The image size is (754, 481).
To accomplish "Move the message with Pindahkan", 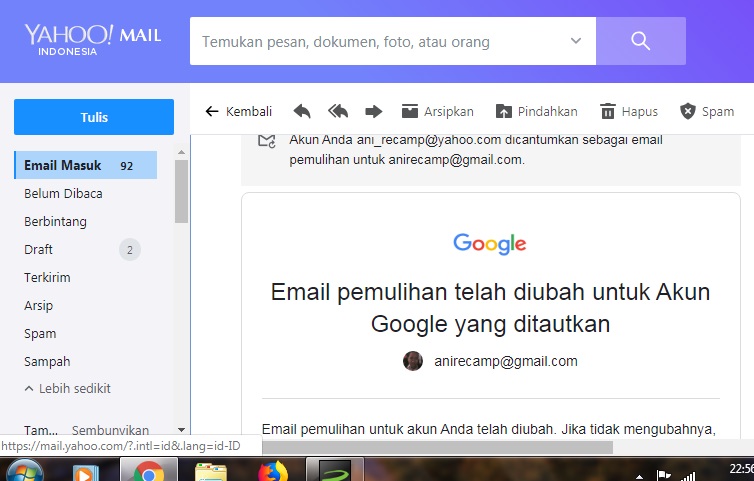I will click(x=537, y=112).
